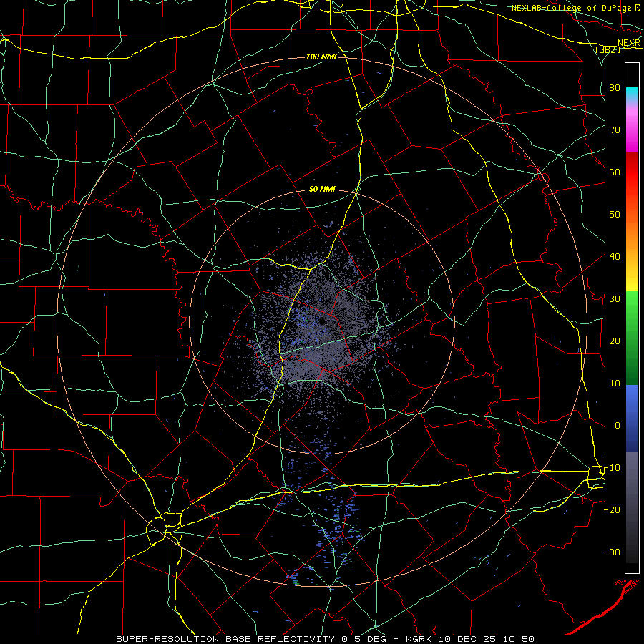The width and height of the screenshot is (644, 644).
Task: Click the -30 value on the dBZ scale
Action: pos(613,552)
